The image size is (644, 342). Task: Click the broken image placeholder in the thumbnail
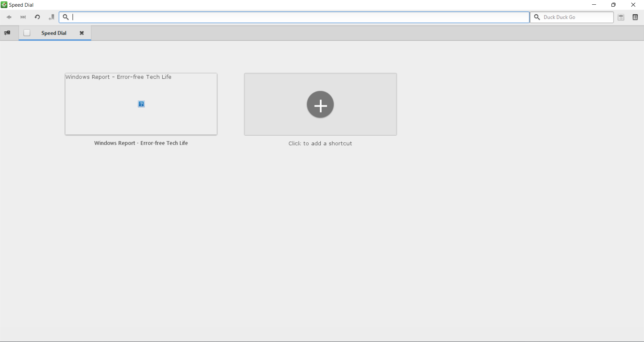pos(141,104)
